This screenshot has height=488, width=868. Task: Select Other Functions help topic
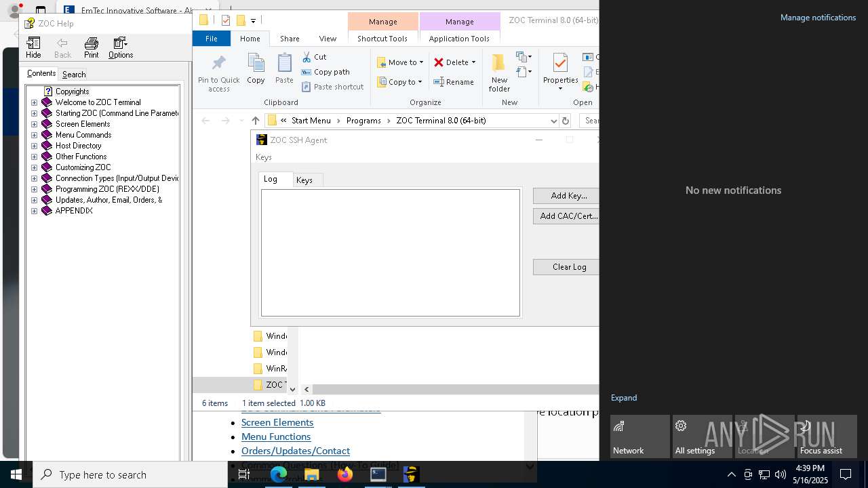coord(81,157)
